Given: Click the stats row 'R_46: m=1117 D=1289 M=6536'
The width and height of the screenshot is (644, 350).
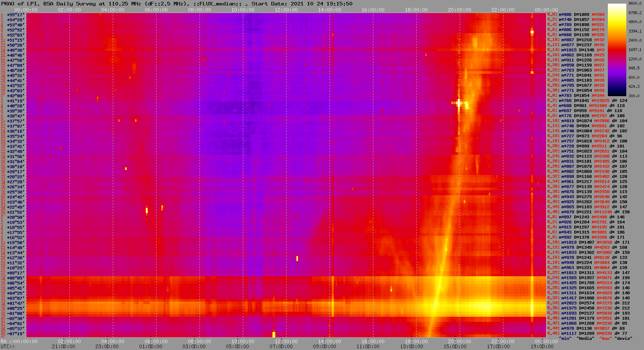Looking at the screenshot, I should (x=587, y=334).
